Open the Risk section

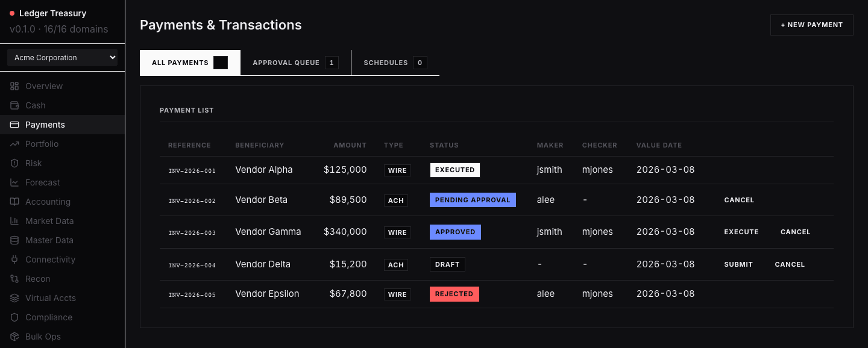(63, 163)
